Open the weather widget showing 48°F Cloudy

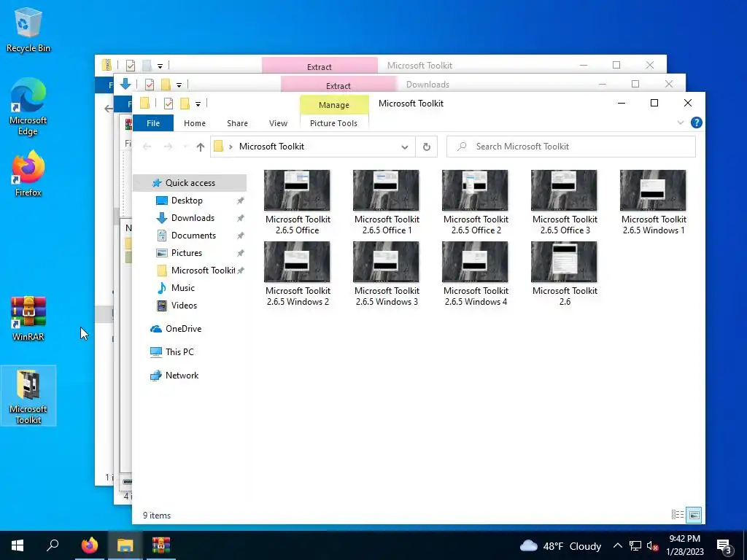(561, 545)
